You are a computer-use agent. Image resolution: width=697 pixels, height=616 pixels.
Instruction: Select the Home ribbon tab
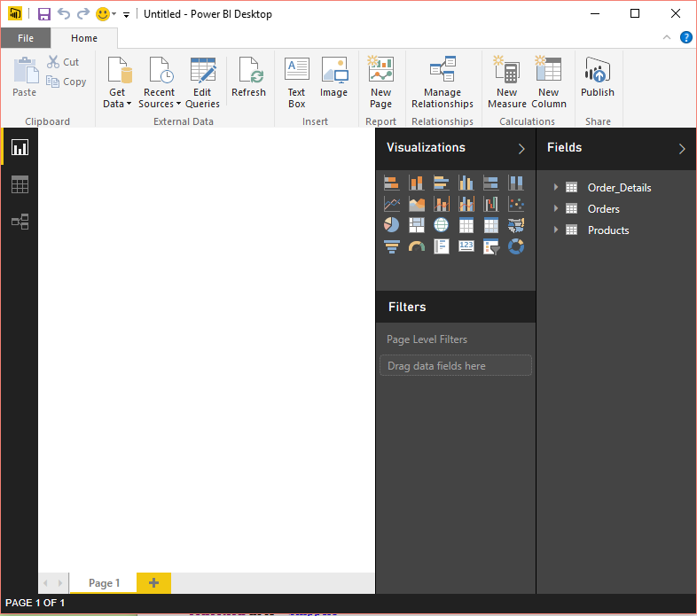point(84,38)
